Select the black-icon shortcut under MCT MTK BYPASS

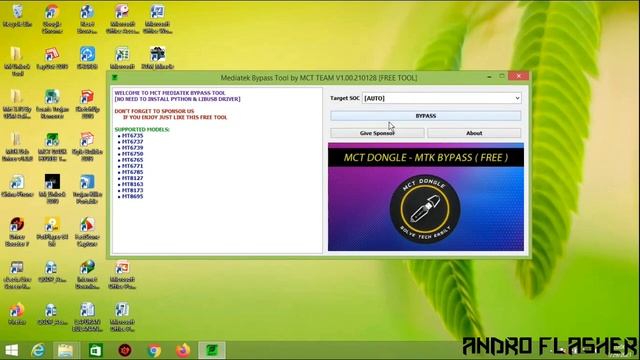[52, 189]
